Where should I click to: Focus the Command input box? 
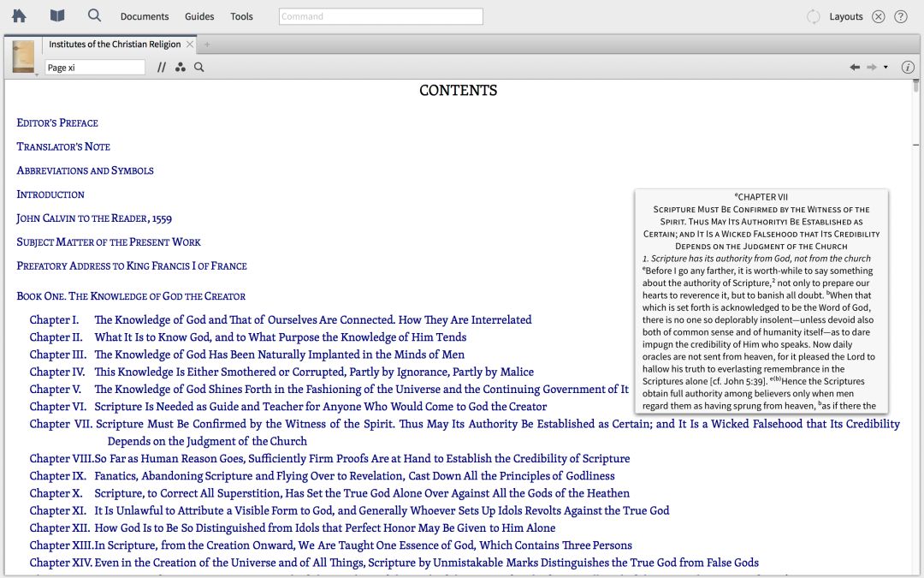point(381,16)
